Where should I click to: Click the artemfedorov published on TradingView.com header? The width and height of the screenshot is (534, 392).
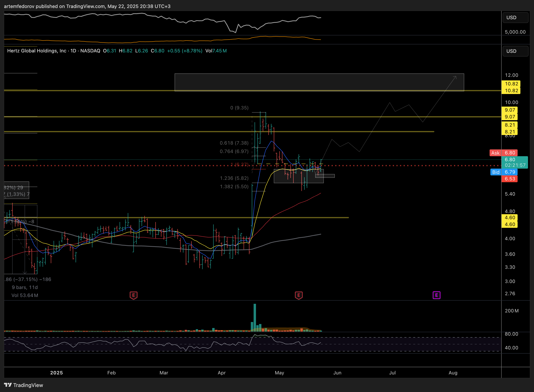(87, 6)
